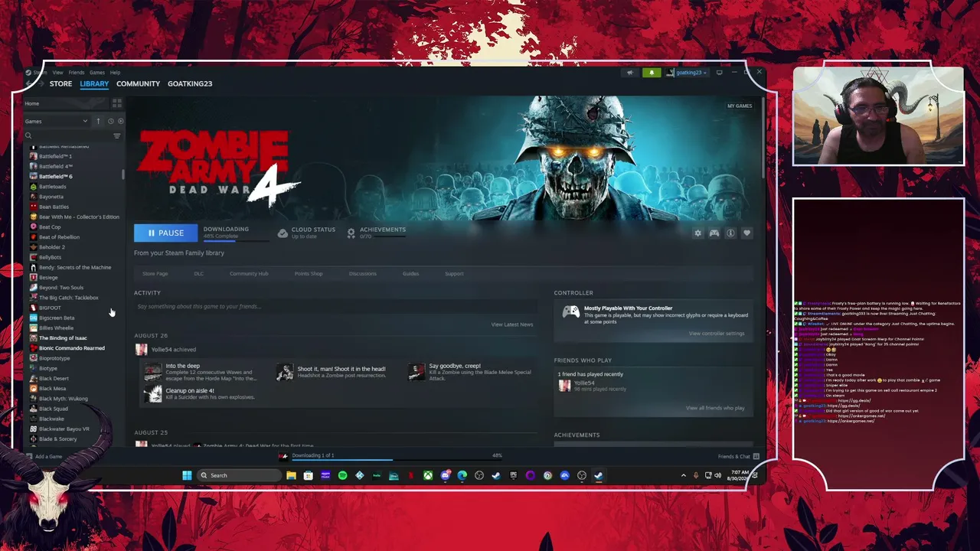Viewport: 980px width, 551px height.
Task: Expand the Games filter dropdown
Action: [x=57, y=121]
